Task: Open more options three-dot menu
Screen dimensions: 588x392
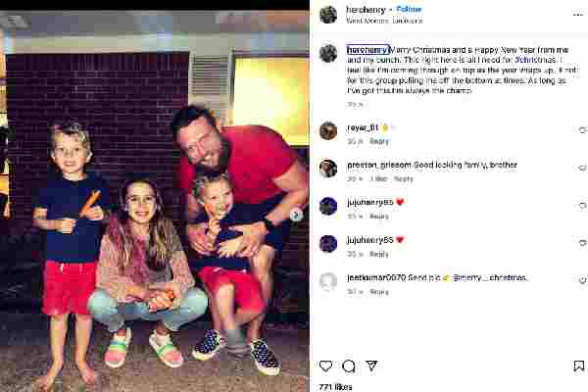Action: point(577,15)
